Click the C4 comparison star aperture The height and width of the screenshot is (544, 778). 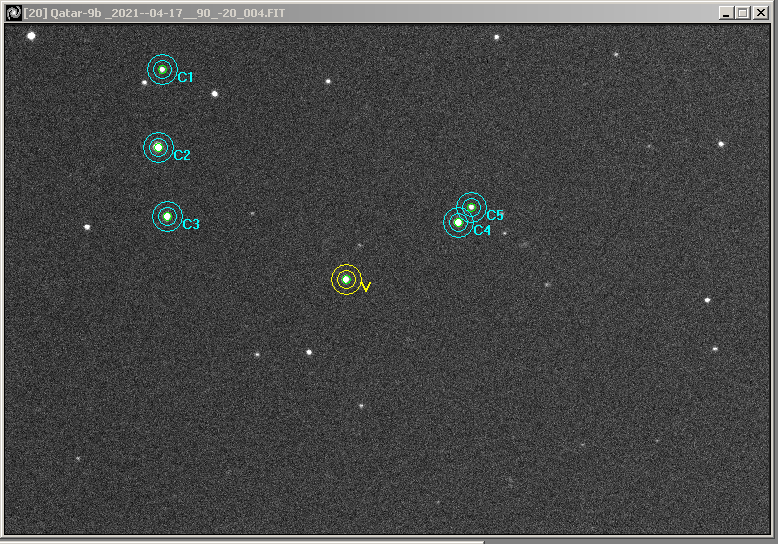click(458, 222)
